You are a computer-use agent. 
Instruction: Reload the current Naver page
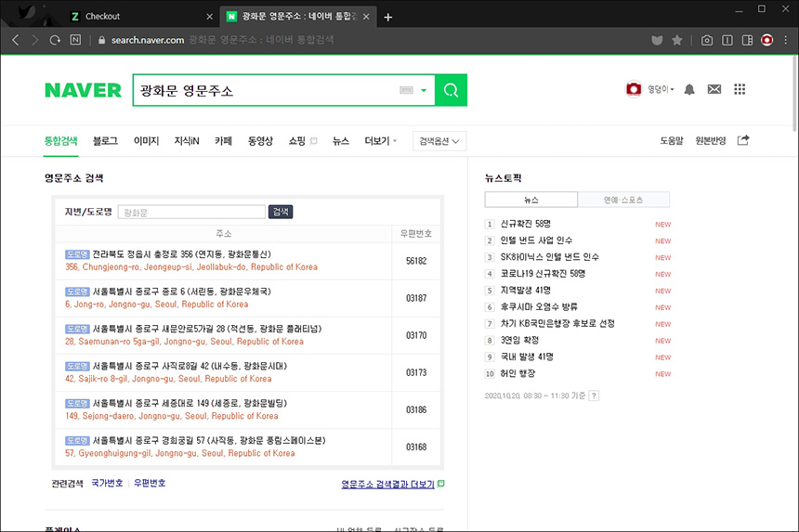click(55, 40)
